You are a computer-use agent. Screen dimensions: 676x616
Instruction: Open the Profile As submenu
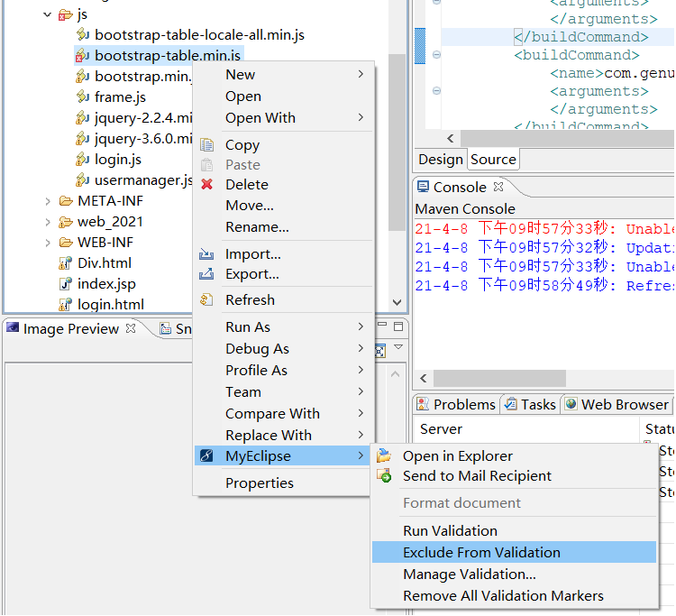pos(285,370)
